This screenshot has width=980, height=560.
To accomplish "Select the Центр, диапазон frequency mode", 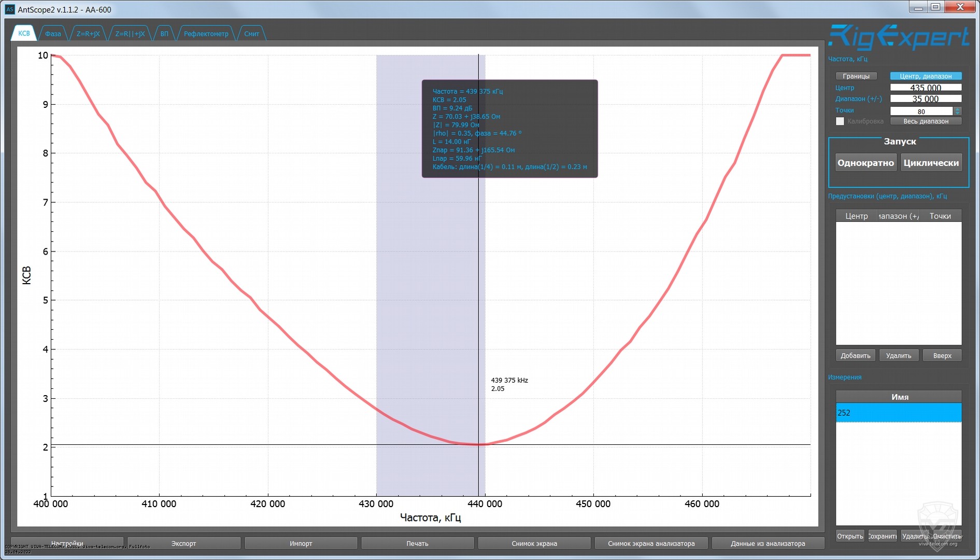I will (926, 76).
